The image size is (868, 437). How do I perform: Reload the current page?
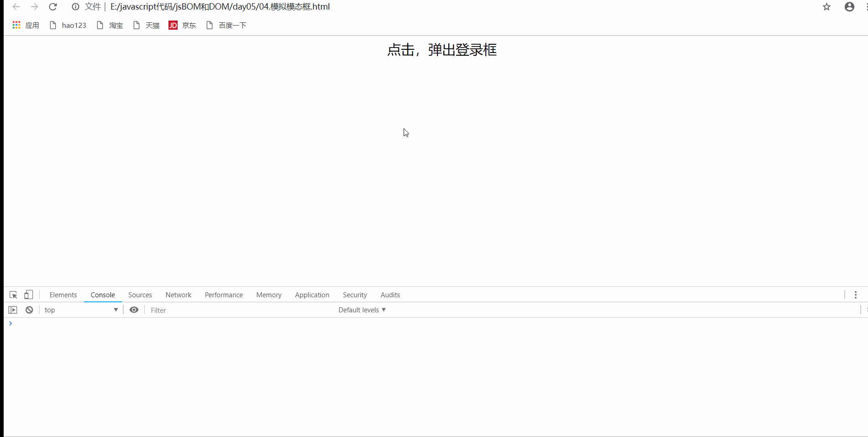(53, 7)
